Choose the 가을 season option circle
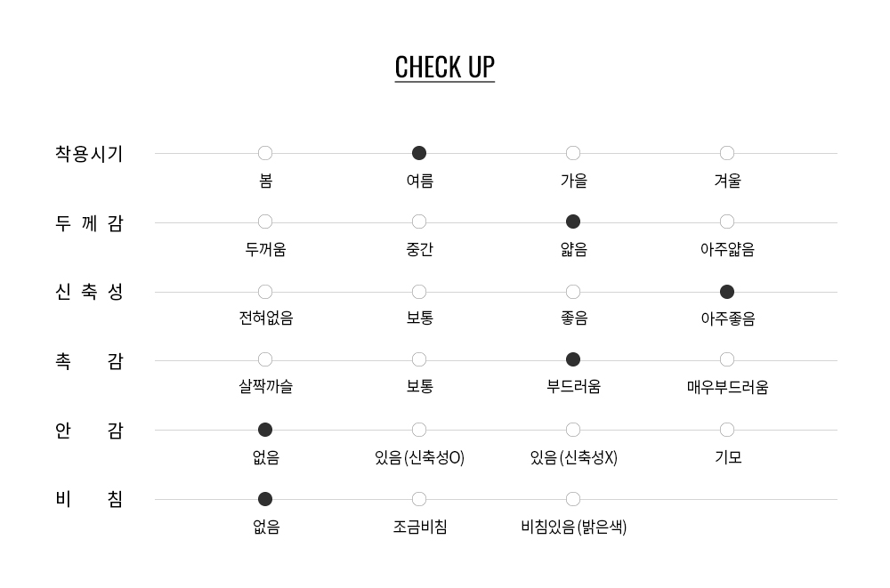The image size is (890, 588). pos(573,153)
